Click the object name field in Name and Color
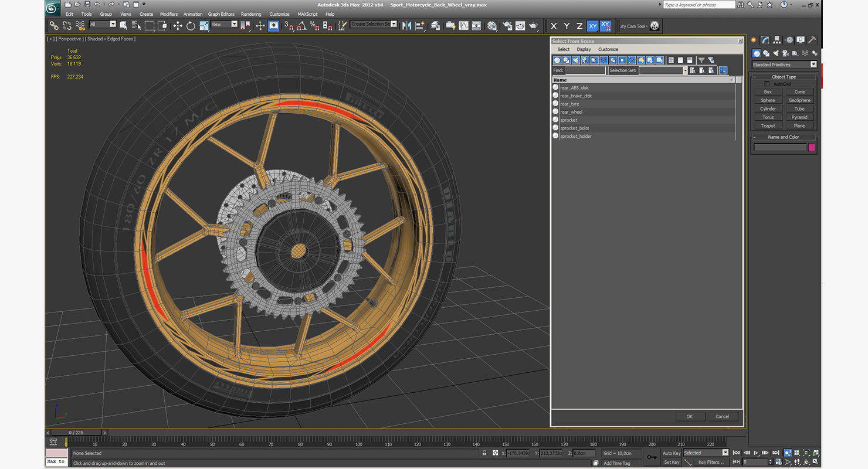Image resolution: width=868 pixels, height=469 pixels. point(780,147)
